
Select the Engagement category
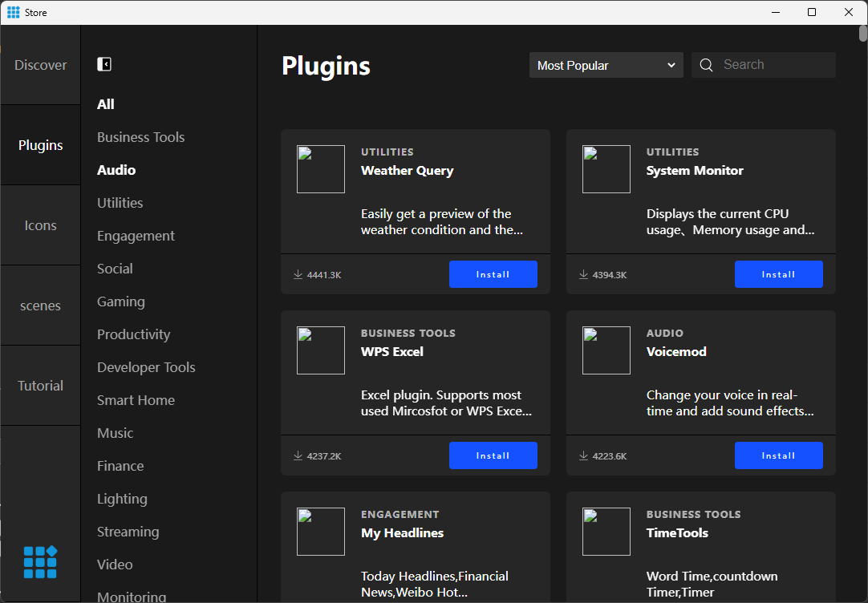tap(136, 236)
